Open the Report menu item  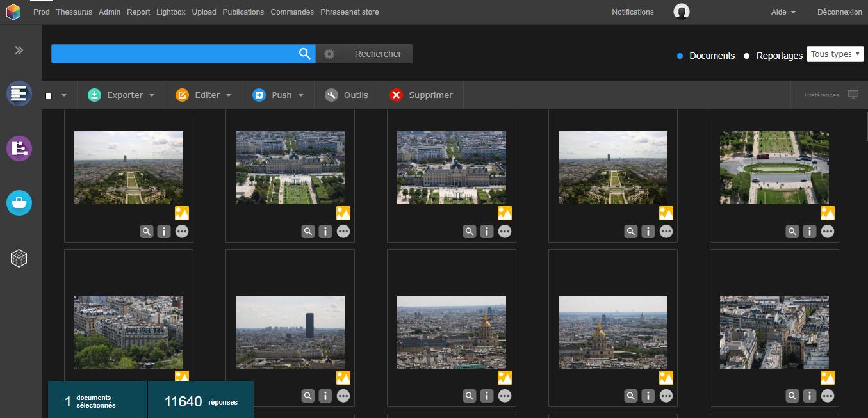tap(138, 12)
